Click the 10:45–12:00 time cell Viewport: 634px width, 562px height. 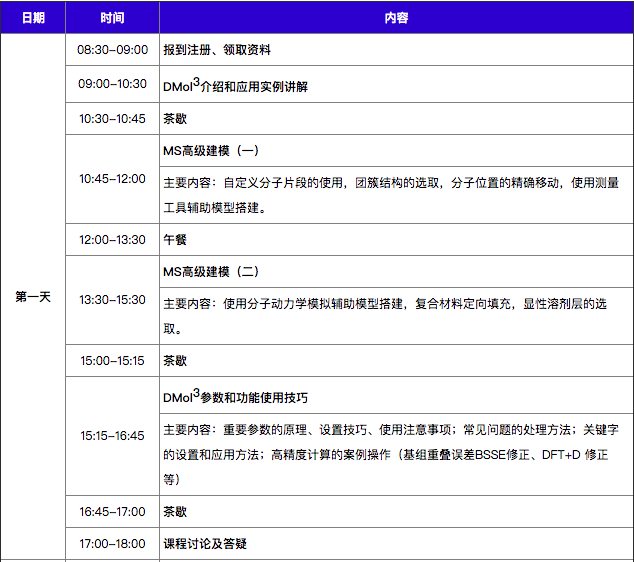pyautogui.click(x=112, y=179)
